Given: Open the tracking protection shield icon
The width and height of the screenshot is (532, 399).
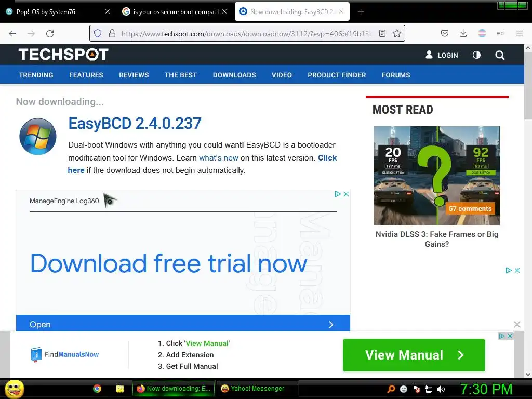Looking at the screenshot, I should [x=98, y=33].
